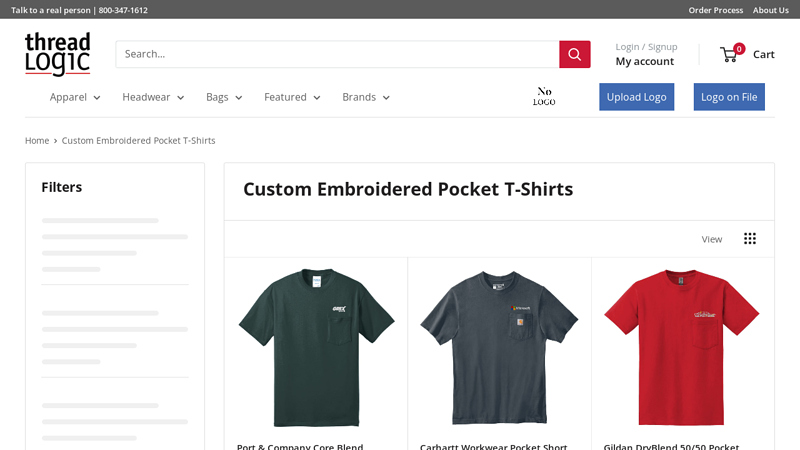This screenshot has height=450, width=800.
Task: Switch to grid view icon
Action: (749, 239)
